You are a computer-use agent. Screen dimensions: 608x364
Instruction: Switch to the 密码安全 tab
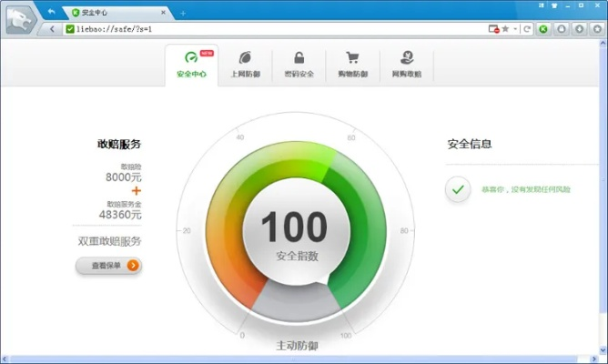pos(299,64)
